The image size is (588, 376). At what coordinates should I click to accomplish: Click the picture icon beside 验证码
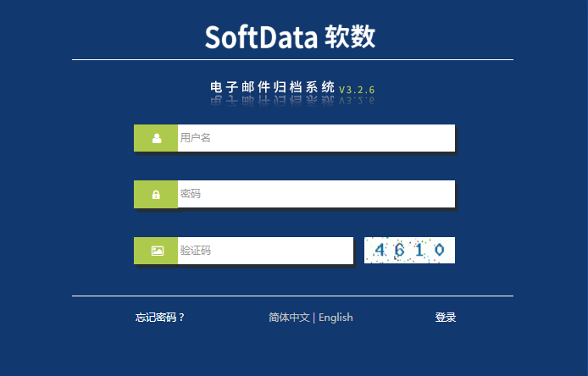pos(157,251)
